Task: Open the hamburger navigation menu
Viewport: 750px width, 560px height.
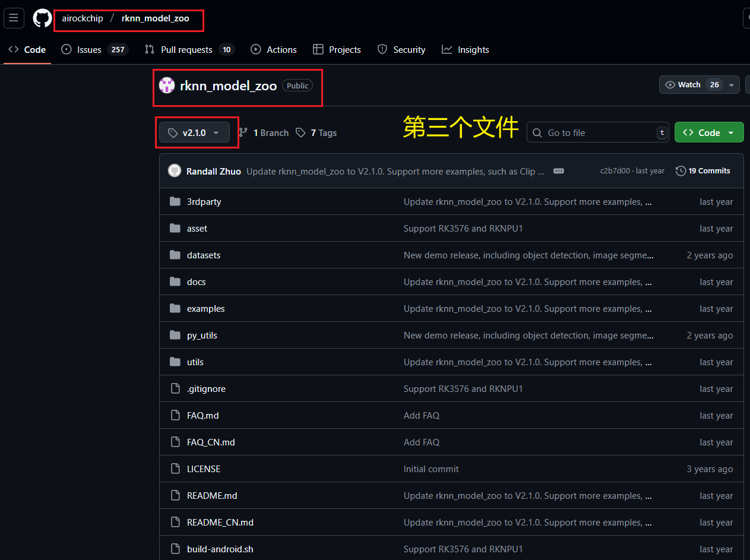Action: tap(13, 18)
